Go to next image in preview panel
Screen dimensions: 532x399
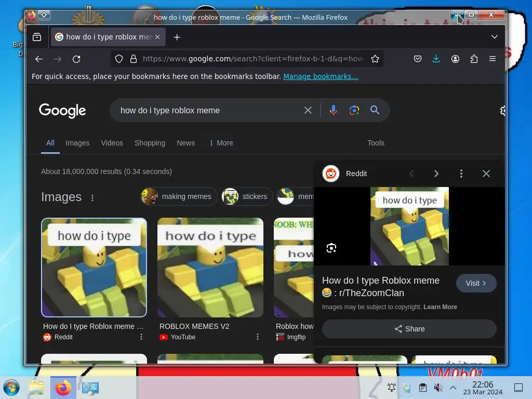point(436,174)
